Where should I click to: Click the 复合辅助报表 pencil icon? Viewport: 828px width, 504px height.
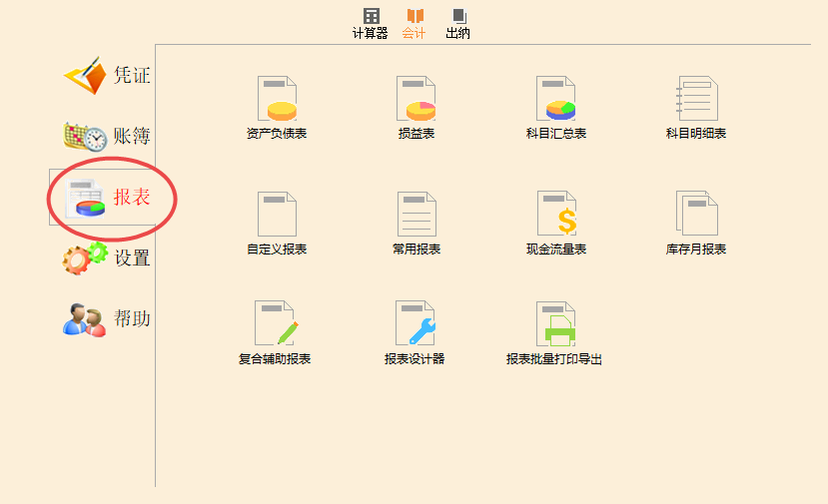coord(276,323)
